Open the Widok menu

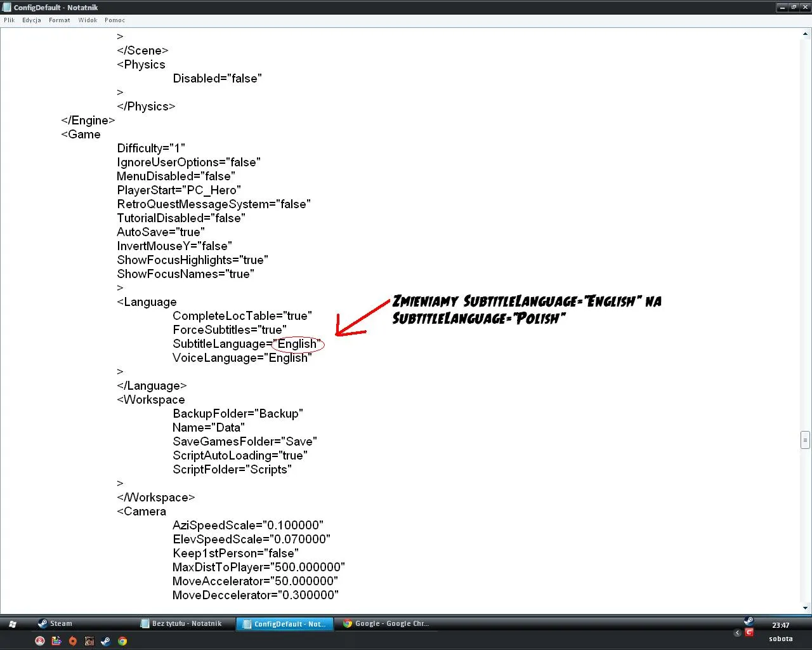(x=88, y=20)
